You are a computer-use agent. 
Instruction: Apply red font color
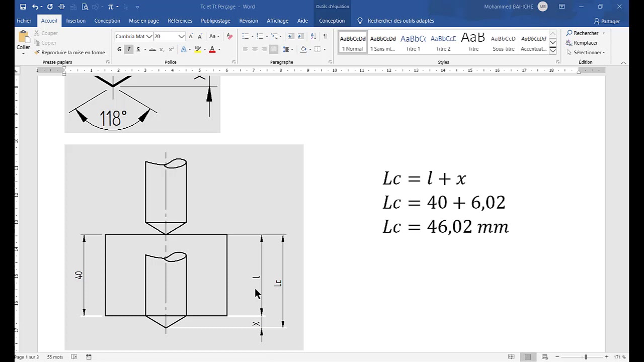pyautogui.click(x=212, y=49)
